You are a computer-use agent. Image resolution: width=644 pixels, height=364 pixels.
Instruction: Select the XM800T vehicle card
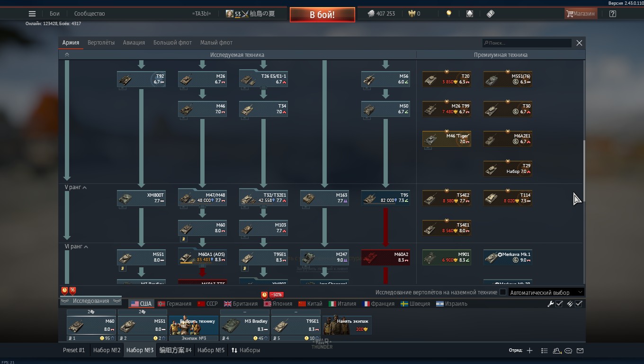(x=141, y=198)
